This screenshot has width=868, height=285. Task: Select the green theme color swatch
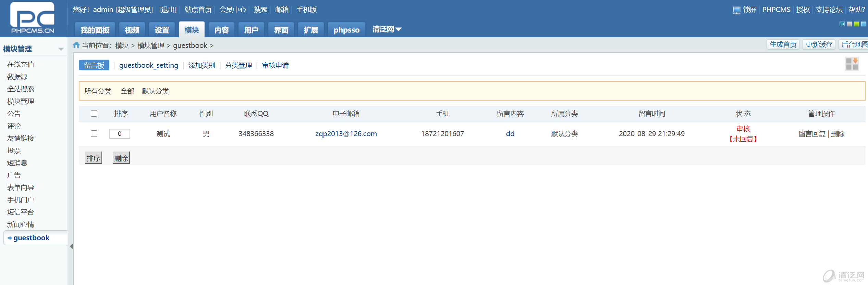pos(856,24)
